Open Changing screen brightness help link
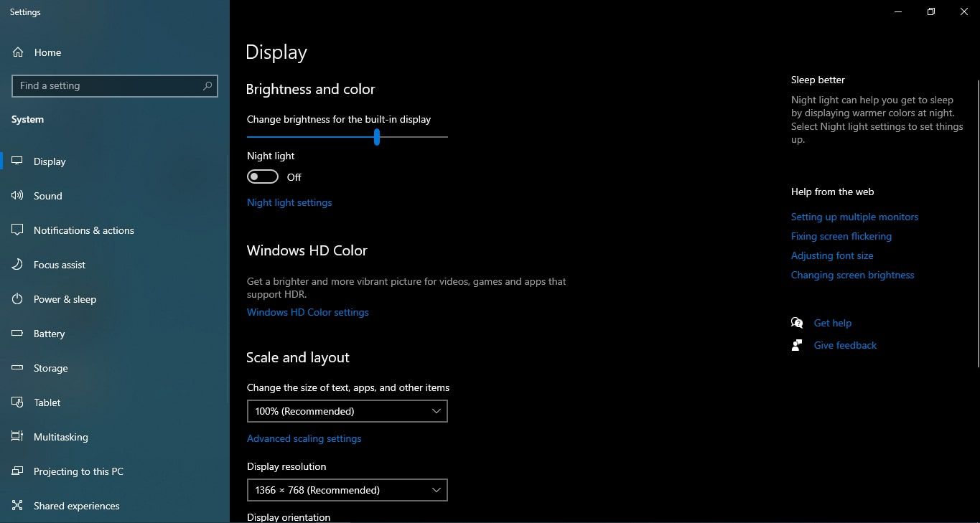Screen dimensions: 980x523 [852, 275]
